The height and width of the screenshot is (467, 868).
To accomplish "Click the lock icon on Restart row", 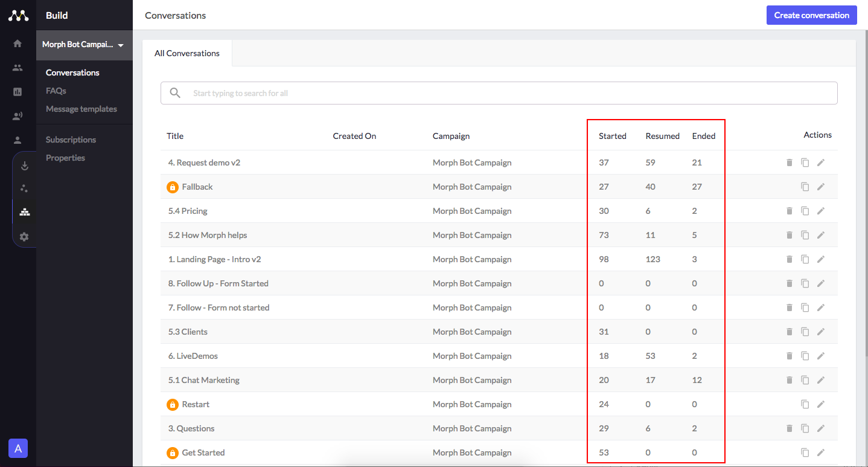I will (173, 404).
